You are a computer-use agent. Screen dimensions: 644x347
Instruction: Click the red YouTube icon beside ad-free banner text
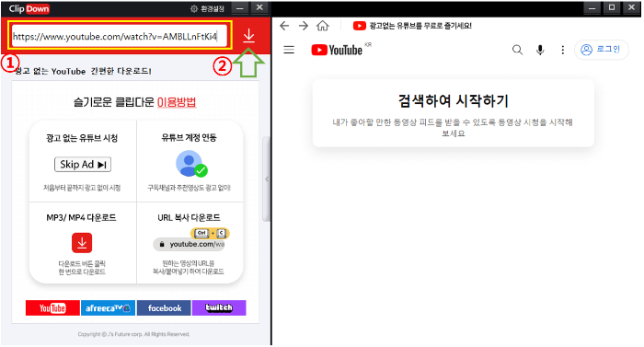coord(360,26)
